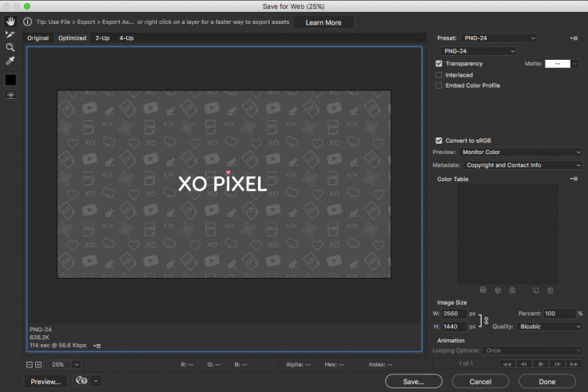Enable the Interlaced checkbox
The image size is (588, 392).
(439, 75)
